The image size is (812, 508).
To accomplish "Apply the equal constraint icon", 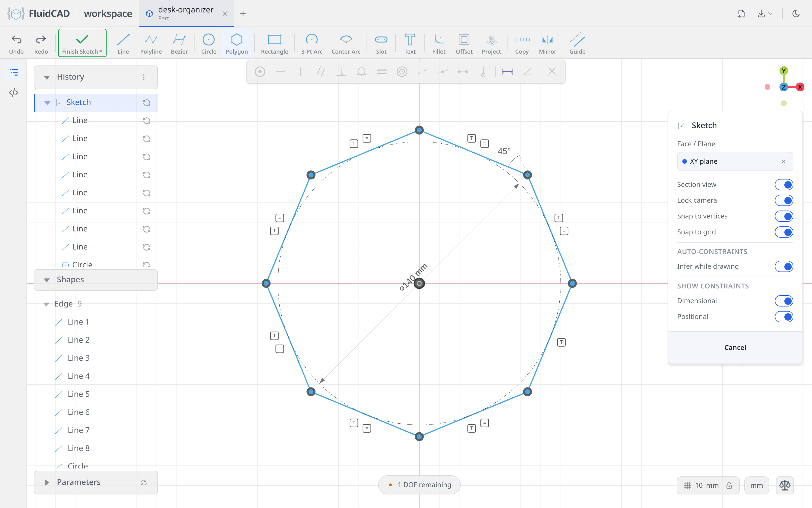I will (381, 72).
